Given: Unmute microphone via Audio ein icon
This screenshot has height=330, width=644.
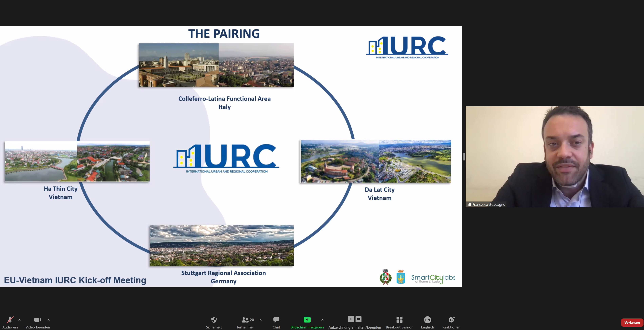Looking at the screenshot, I should click(x=10, y=320).
